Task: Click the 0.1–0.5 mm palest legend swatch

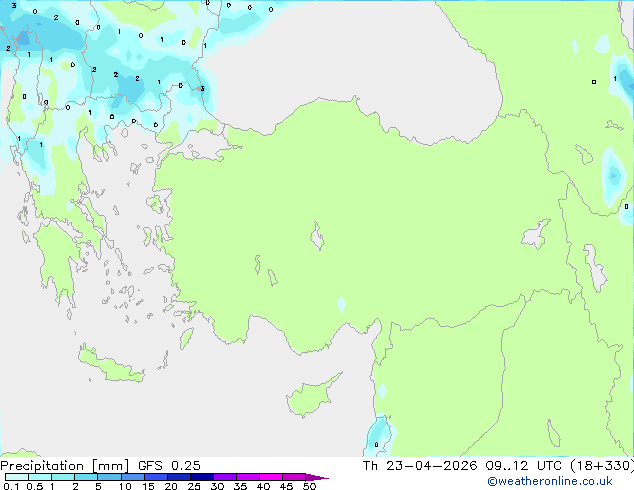Action: coord(17,477)
